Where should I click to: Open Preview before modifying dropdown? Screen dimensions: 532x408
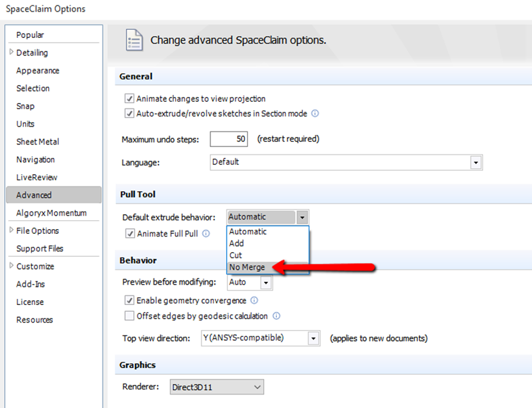coord(265,282)
